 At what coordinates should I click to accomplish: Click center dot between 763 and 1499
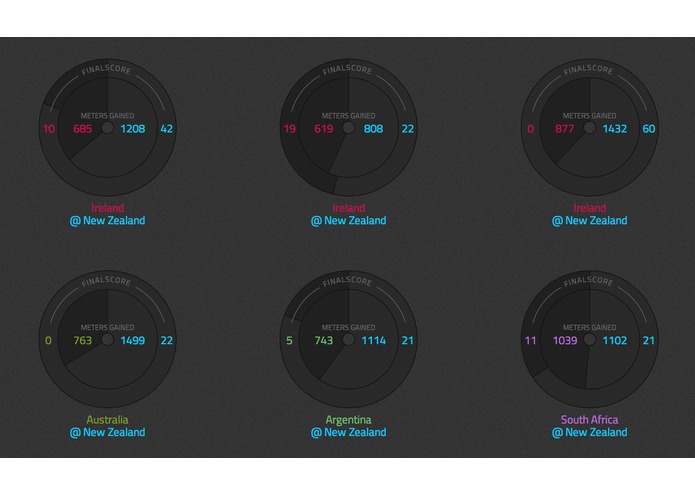[108, 340]
